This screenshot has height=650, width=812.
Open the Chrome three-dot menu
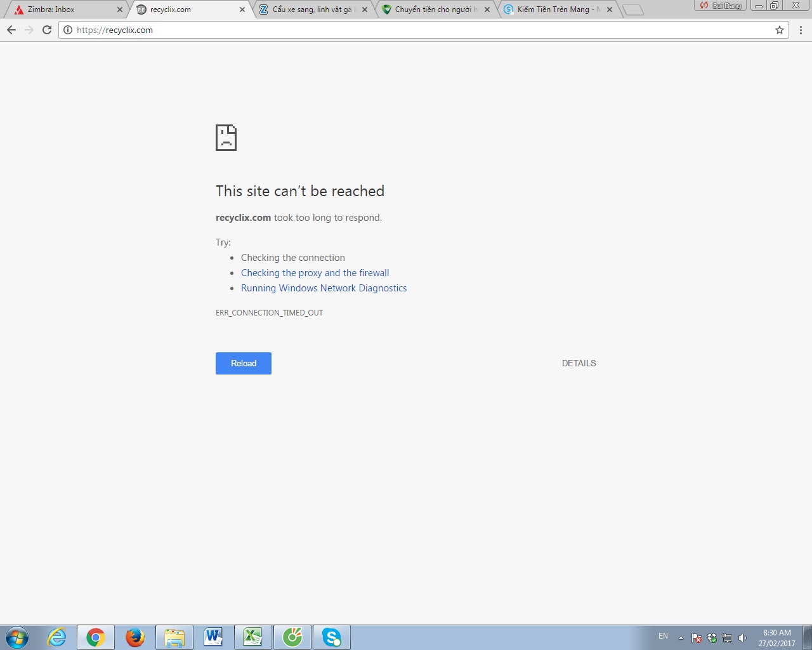pos(801,30)
